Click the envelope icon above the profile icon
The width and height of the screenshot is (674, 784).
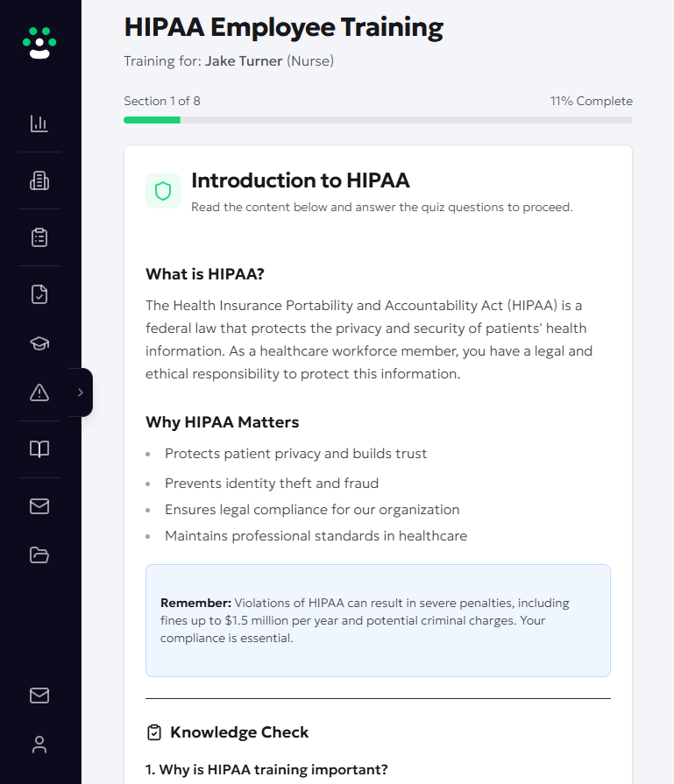click(x=39, y=696)
